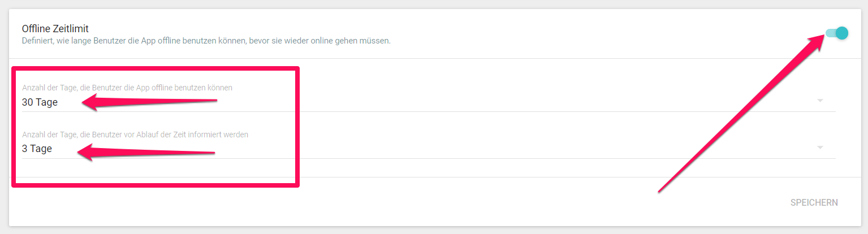Click the "Offline Zeitlimit" heading

[55, 28]
